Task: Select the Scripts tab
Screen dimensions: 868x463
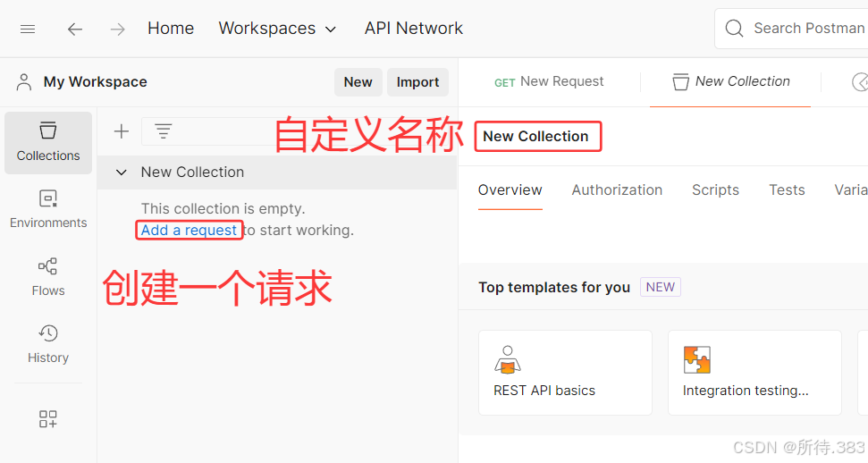Action: [715, 190]
